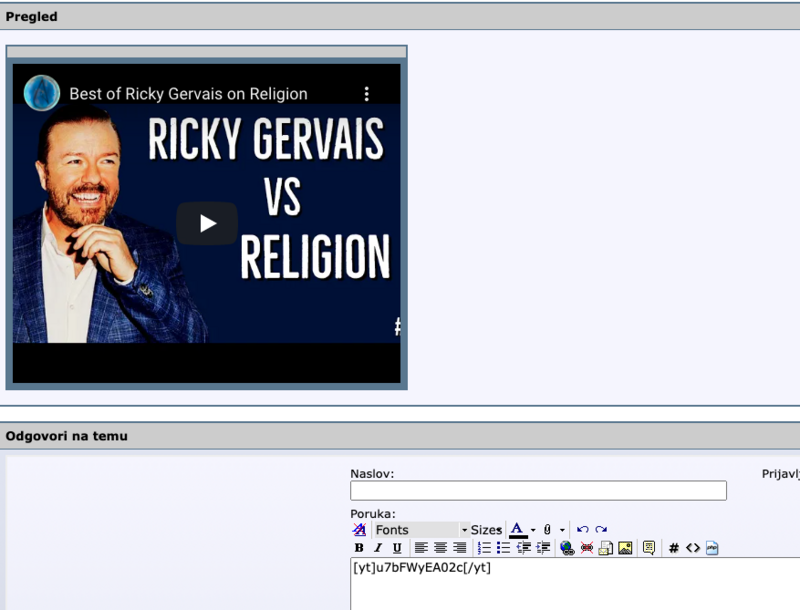This screenshot has height=610, width=800.
Task: Decrease indent of the message text
Action: (x=523, y=548)
